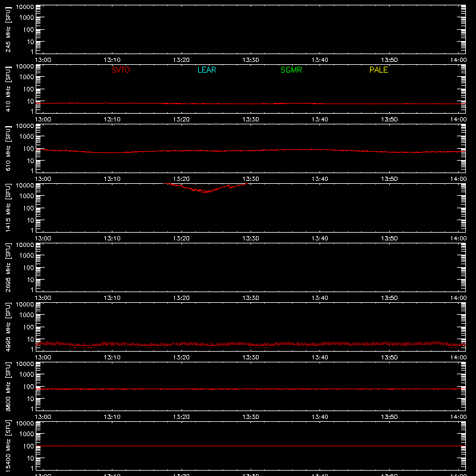
Task: Select 13:30 label below the 8800 MHz plot
Action: pos(250,417)
